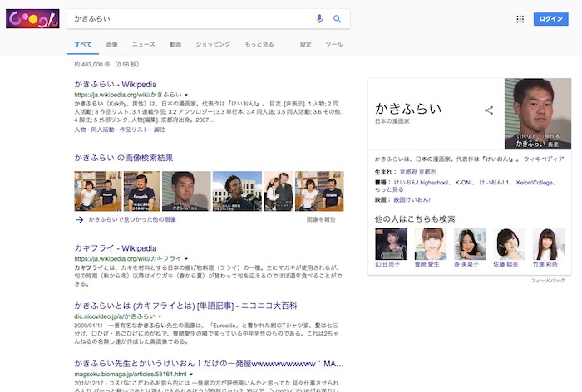The height and width of the screenshot is (392, 582).
Task: Click the blue magnifier search icon
Action: pos(338,18)
